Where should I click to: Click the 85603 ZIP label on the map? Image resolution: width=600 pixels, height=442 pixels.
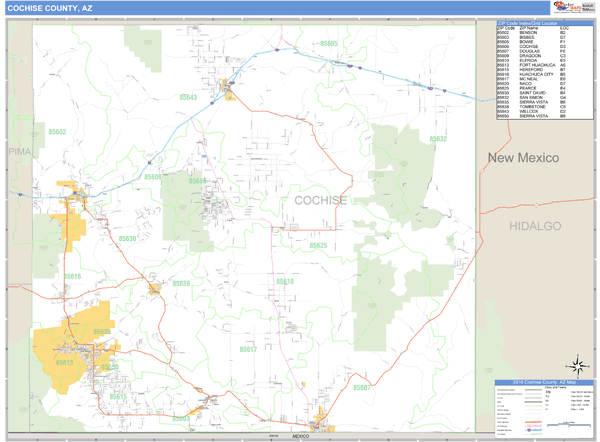tap(181, 419)
